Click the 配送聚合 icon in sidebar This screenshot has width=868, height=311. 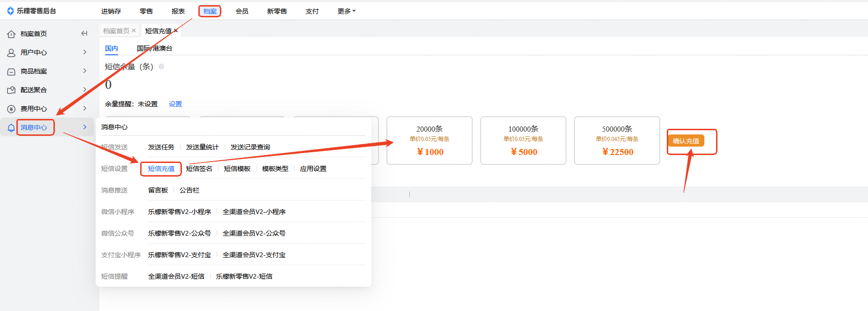coord(11,90)
